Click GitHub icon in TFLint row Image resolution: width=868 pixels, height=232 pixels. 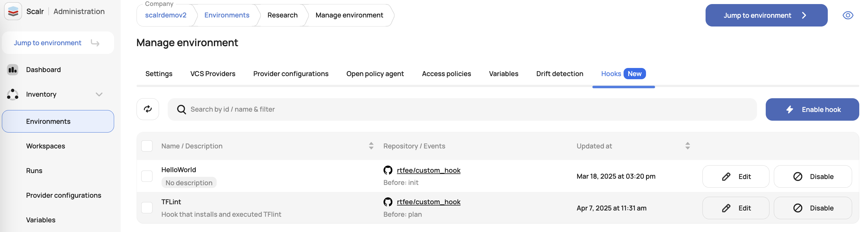coord(388,202)
